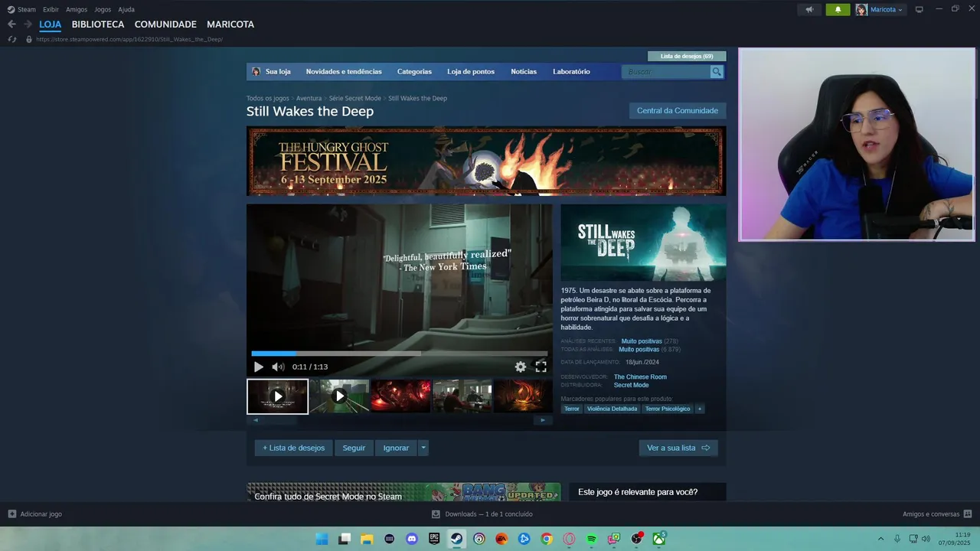Open Amigos e conversas chat icon
Screen dimensions: 980x551
pyautogui.click(x=968, y=514)
